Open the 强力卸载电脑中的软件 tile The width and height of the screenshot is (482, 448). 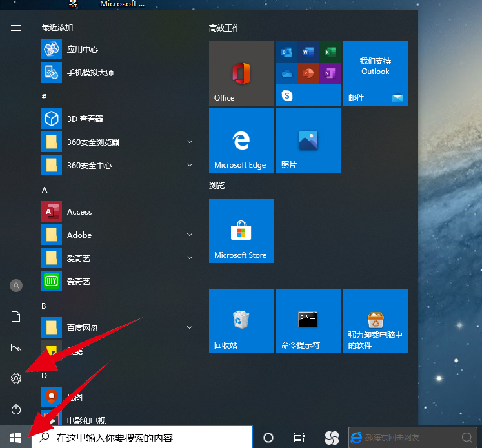click(376, 321)
